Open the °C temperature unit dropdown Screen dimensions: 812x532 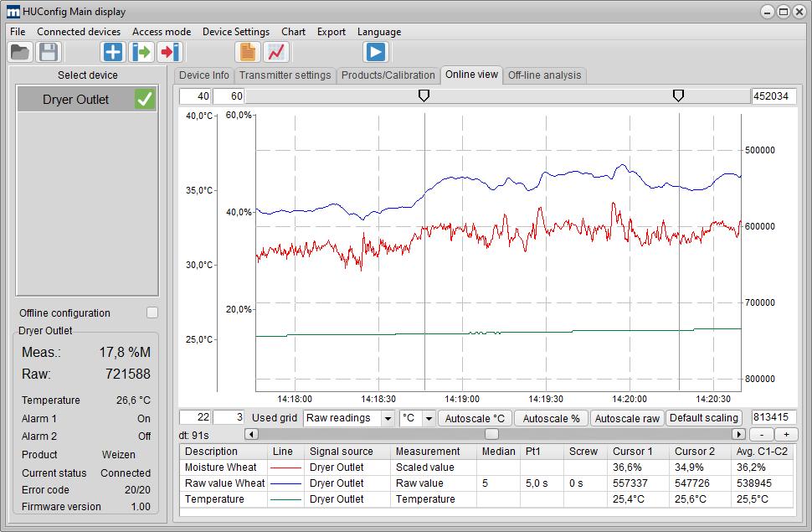tap(429, 418)
